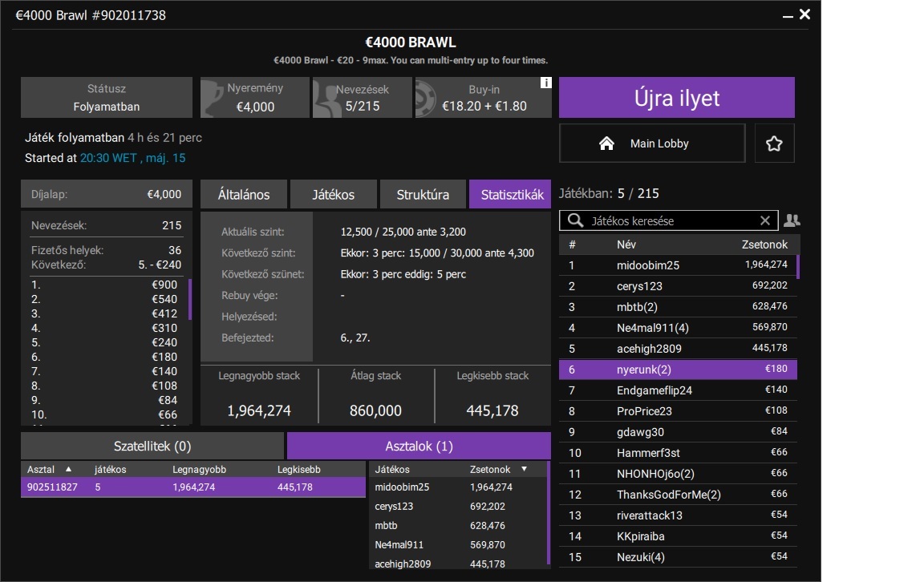Click the 5th place €240 prize row
The image size is (924, 582).
pos(104,342)
